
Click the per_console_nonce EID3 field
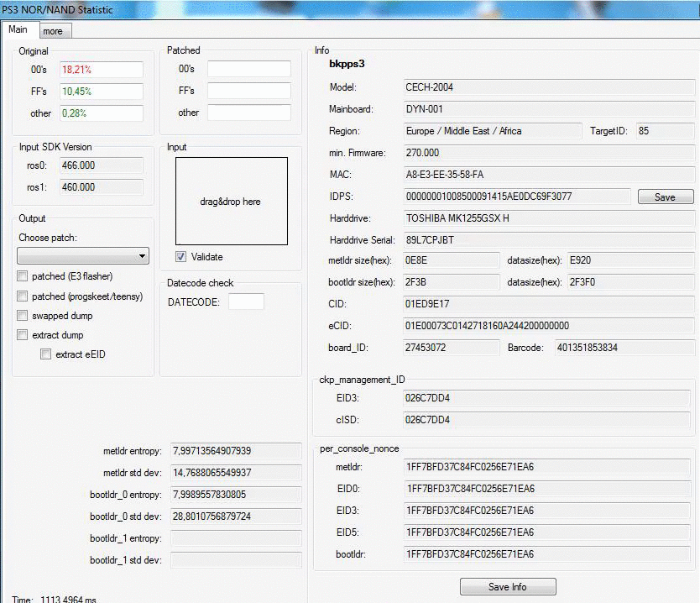click(547, 511)
